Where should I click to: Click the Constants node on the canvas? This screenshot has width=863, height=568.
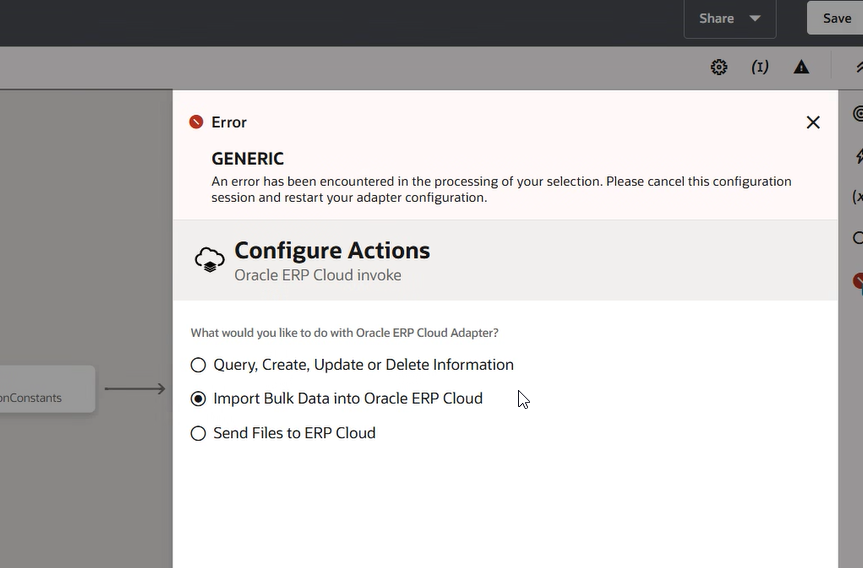(47, 389)
